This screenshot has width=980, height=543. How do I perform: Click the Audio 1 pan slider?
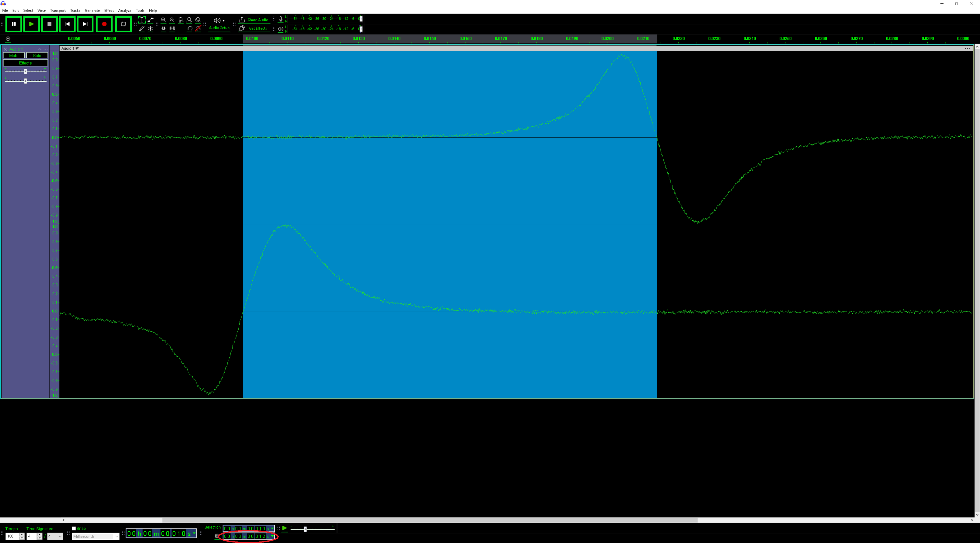[26, 81]
